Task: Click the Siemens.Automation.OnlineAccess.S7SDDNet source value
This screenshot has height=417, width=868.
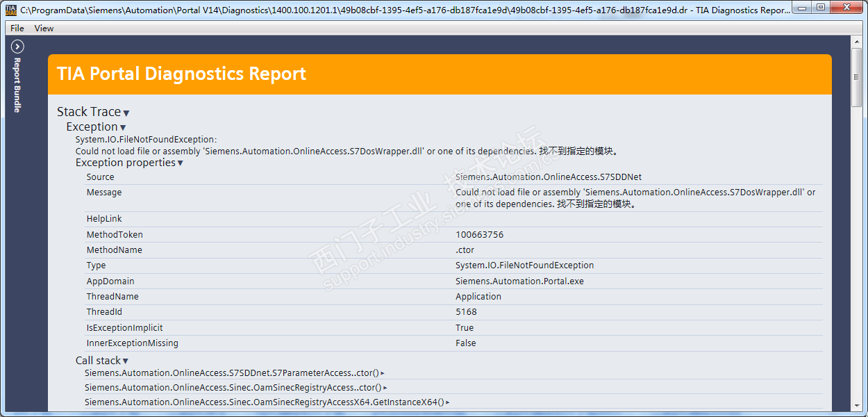Action: (x=549, y=177)
